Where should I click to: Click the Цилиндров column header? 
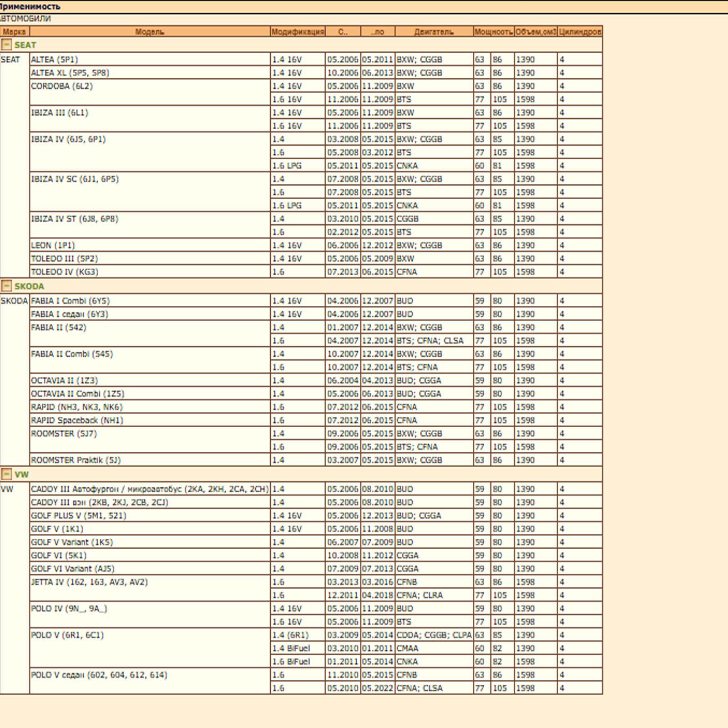[580, 32]
